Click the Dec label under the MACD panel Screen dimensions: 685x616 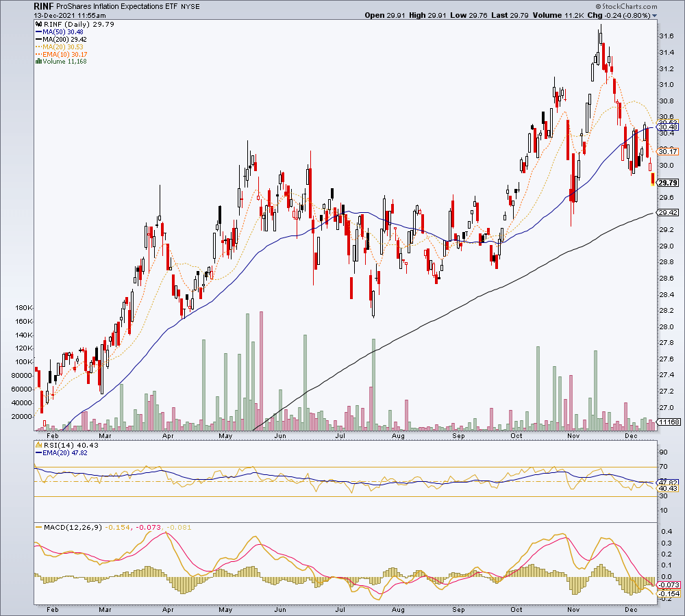pyautogui.click(x=631, y=609)
